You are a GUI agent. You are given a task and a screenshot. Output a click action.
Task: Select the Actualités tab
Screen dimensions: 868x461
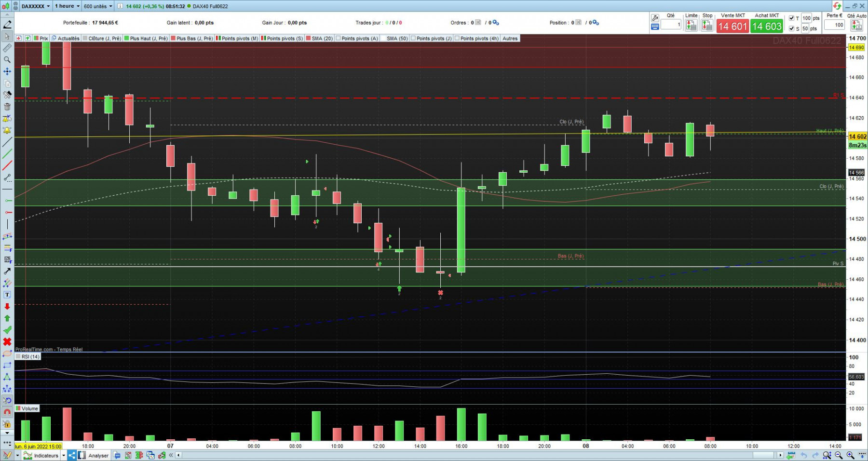pyautogui.click(x=66, y=39)
